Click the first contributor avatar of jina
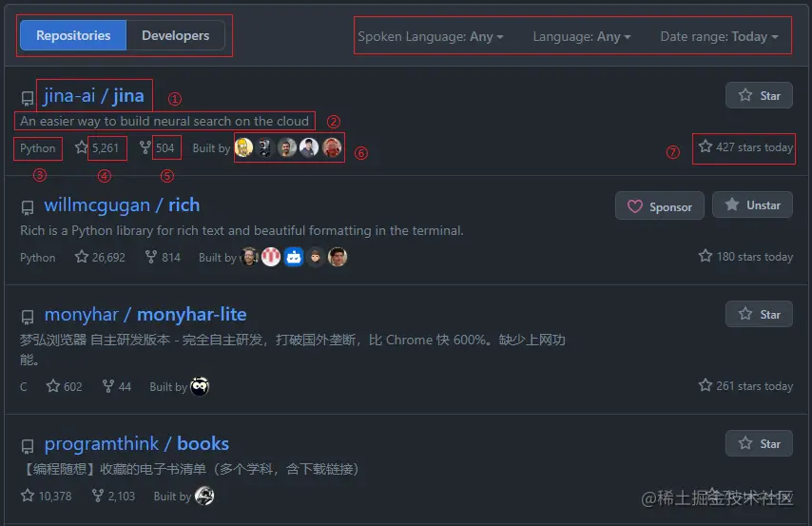 pos(244,147)
